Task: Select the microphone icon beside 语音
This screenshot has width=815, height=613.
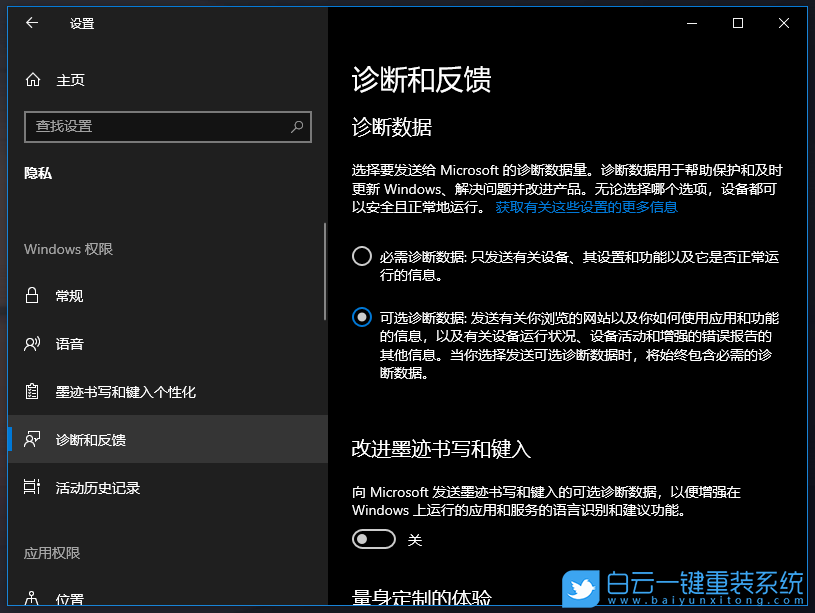Action: coord(34,343)
